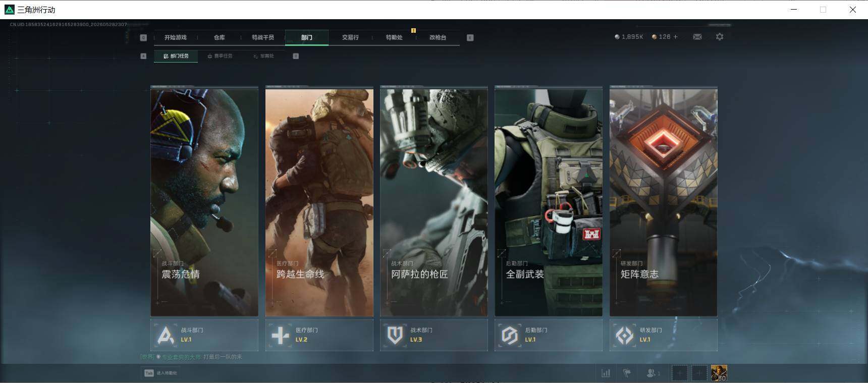Open the 阿萨拉的枪匠 tactical department card

[x=434, y=202]
